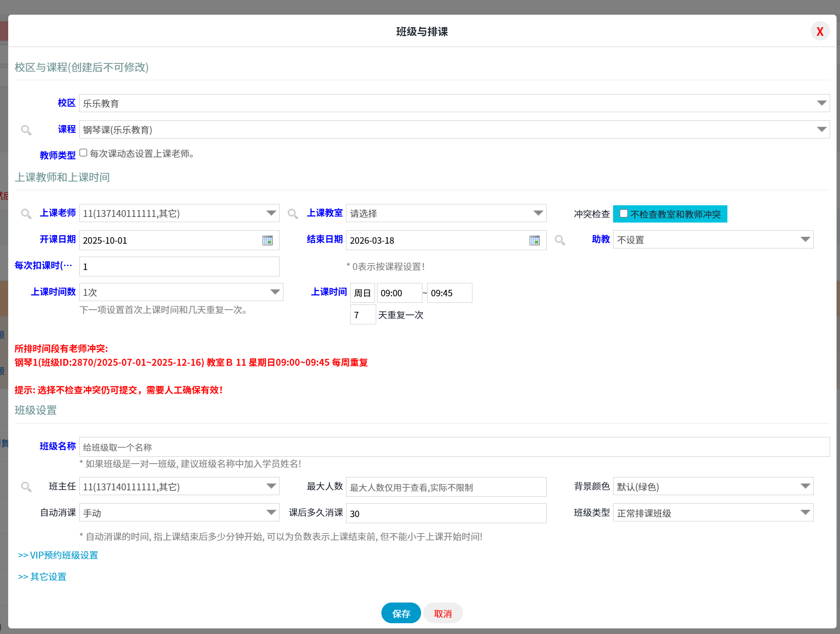840x634 pixels.
Task: Click the search icon beside 上课老师
Action: coord(26,213)
